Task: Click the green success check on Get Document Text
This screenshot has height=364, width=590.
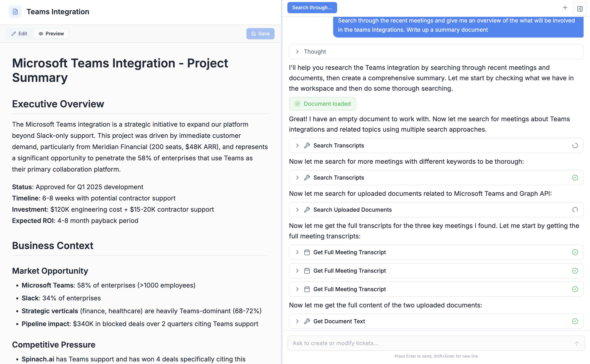Action: (x=575, y=321)
